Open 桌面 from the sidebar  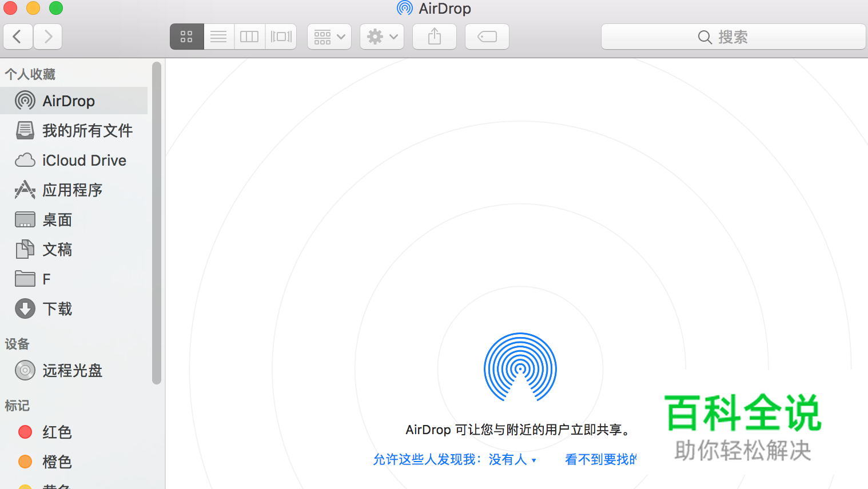point(57,220)
